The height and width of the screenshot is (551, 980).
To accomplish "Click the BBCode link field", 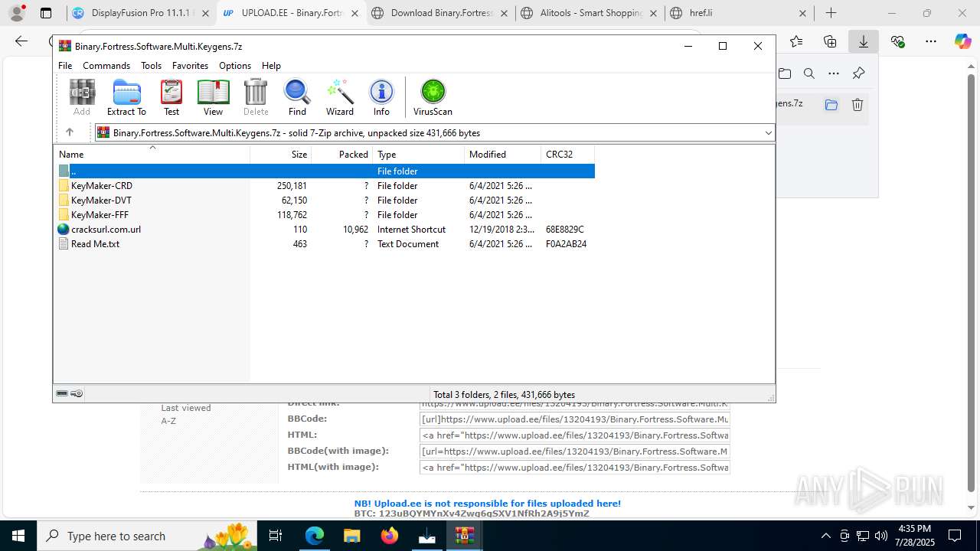I will [575, 419].
